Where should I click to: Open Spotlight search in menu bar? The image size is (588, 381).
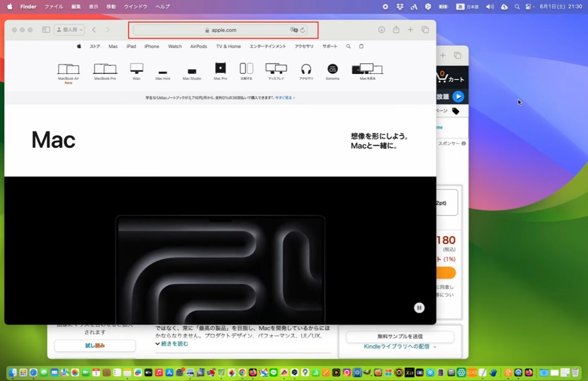[517, 6]
